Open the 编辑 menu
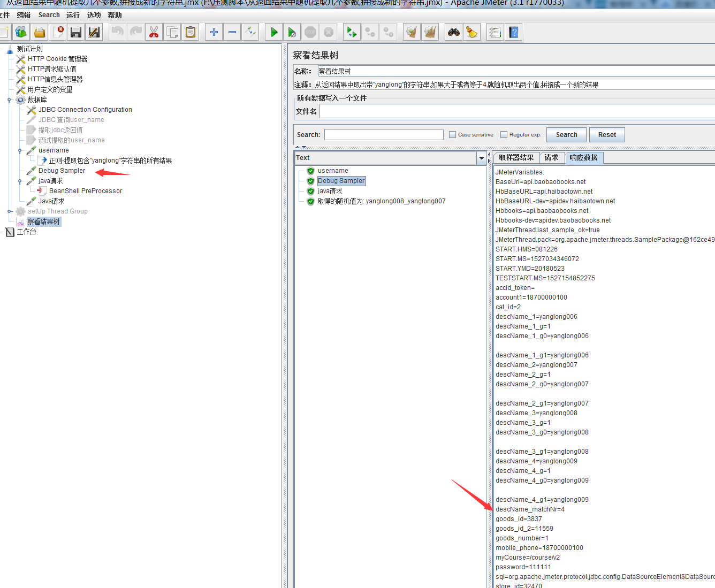 coord(24,15)
